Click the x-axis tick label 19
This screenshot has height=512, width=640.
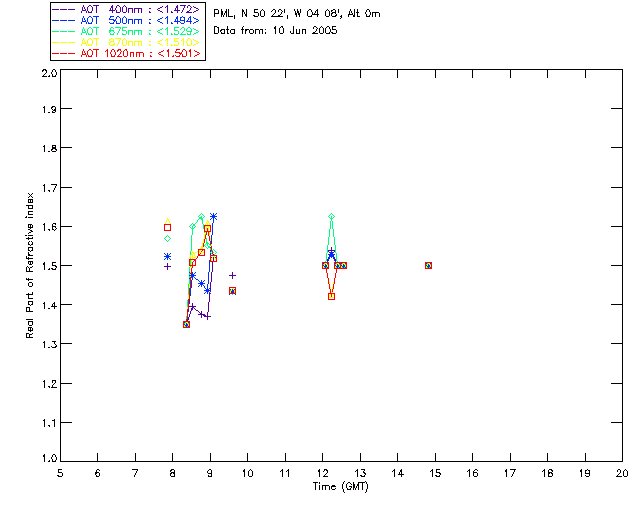coord(585,473)
